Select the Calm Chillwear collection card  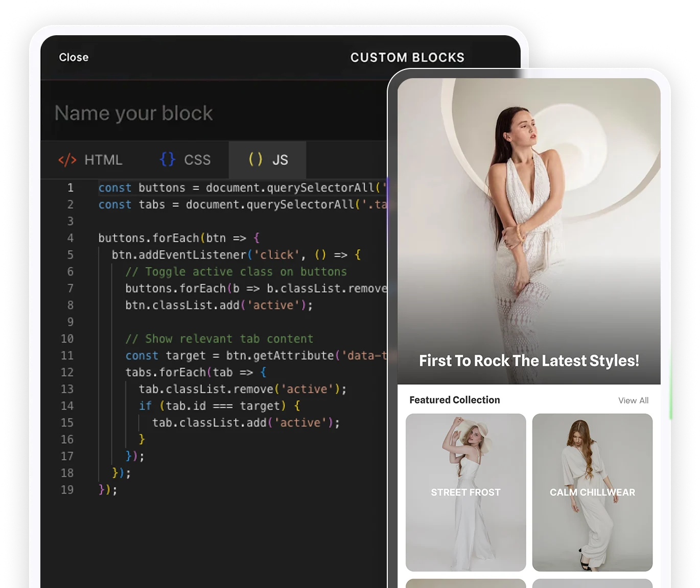(592, 492)
